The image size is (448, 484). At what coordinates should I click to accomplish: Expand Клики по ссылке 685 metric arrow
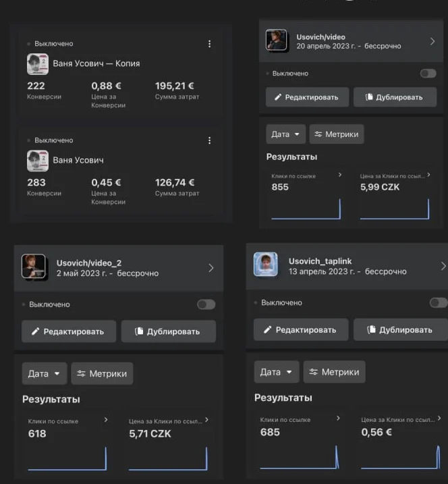click(339, 418)
